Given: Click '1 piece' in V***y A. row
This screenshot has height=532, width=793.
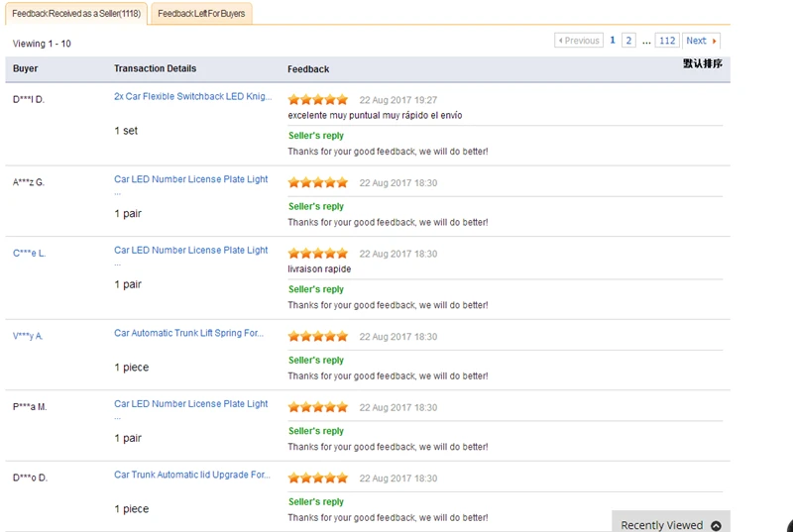Looking at the screenshot, I should [132, 368].
